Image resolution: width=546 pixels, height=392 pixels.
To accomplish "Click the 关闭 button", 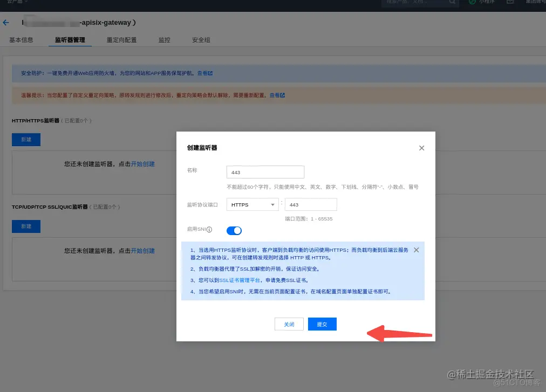I will pyautogui.click(x=289, y=324).
